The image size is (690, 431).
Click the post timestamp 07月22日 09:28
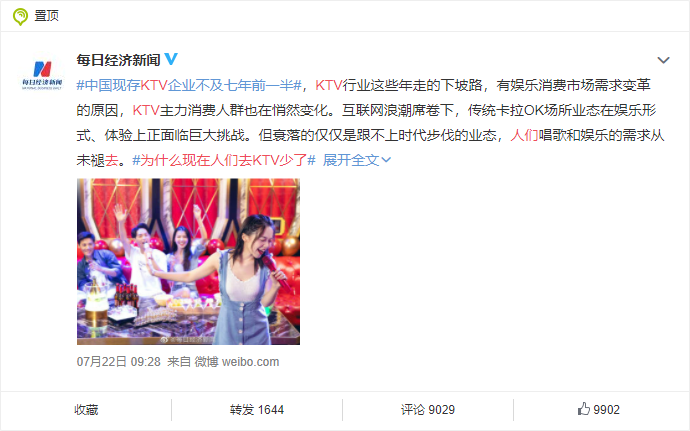click(x=118, y=362)
